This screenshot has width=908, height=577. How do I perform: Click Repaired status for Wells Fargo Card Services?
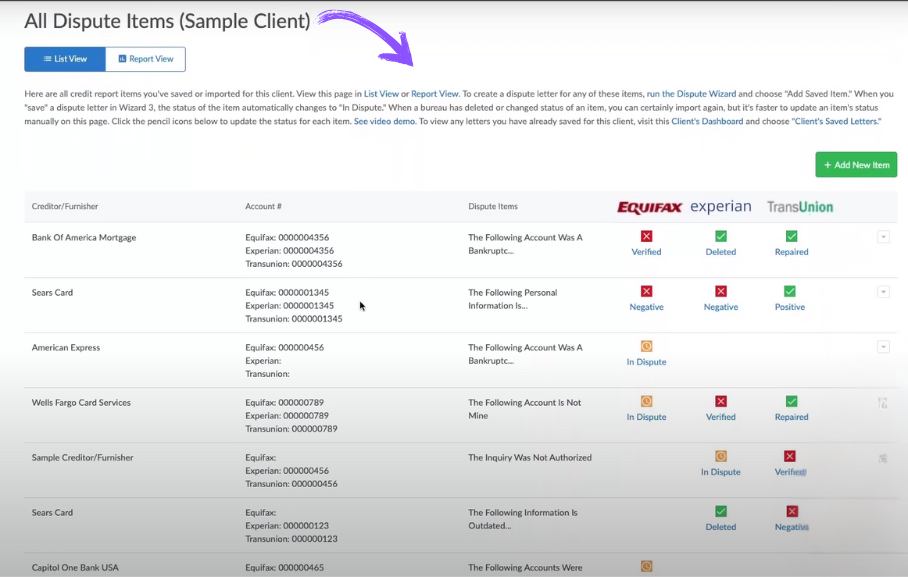tap(791, 417)
